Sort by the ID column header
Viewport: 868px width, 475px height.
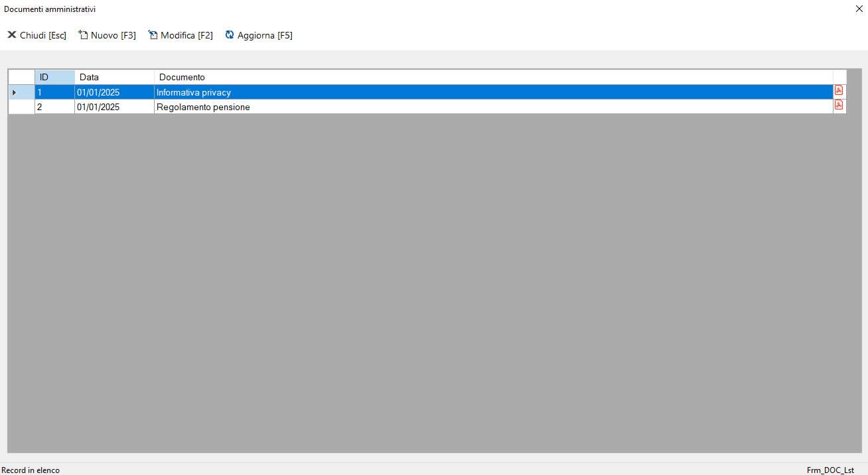(54, 77)
